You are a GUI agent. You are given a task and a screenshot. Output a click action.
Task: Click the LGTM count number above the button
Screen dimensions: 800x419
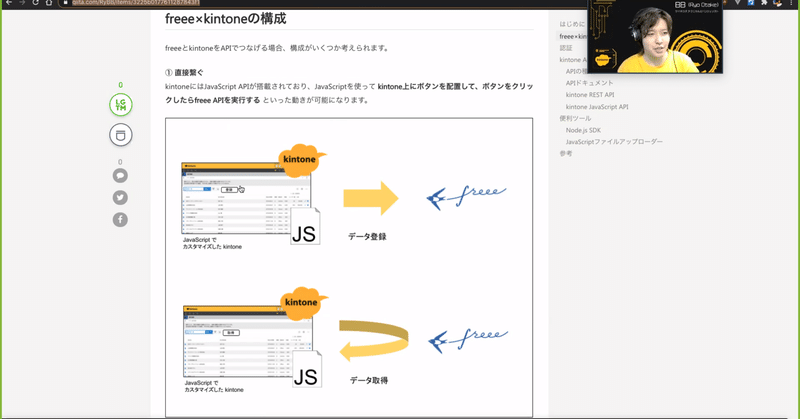point(120,85)
